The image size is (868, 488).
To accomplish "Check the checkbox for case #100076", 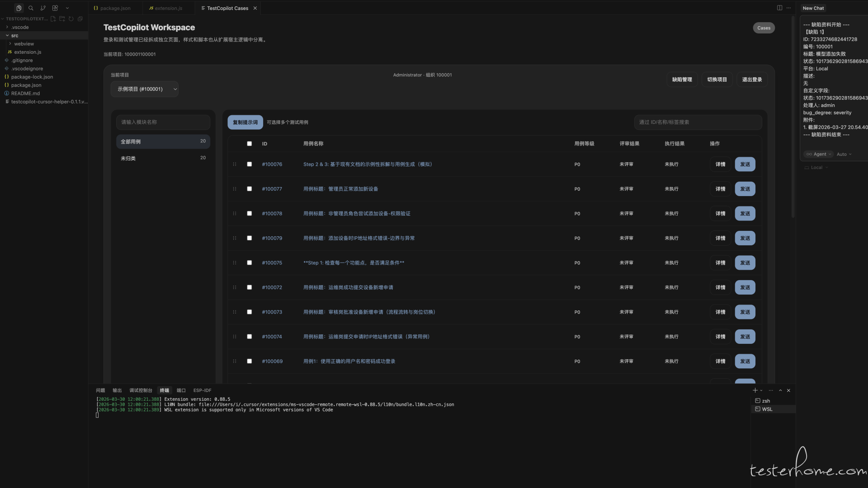I will (249, 164).
